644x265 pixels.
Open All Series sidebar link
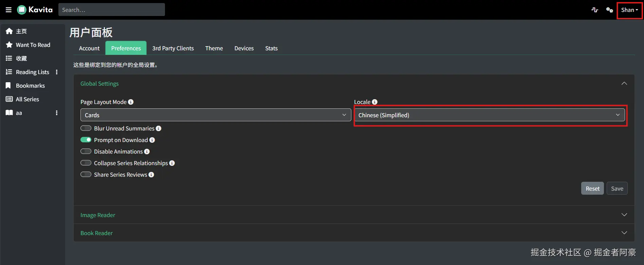[x=27, y=99]
